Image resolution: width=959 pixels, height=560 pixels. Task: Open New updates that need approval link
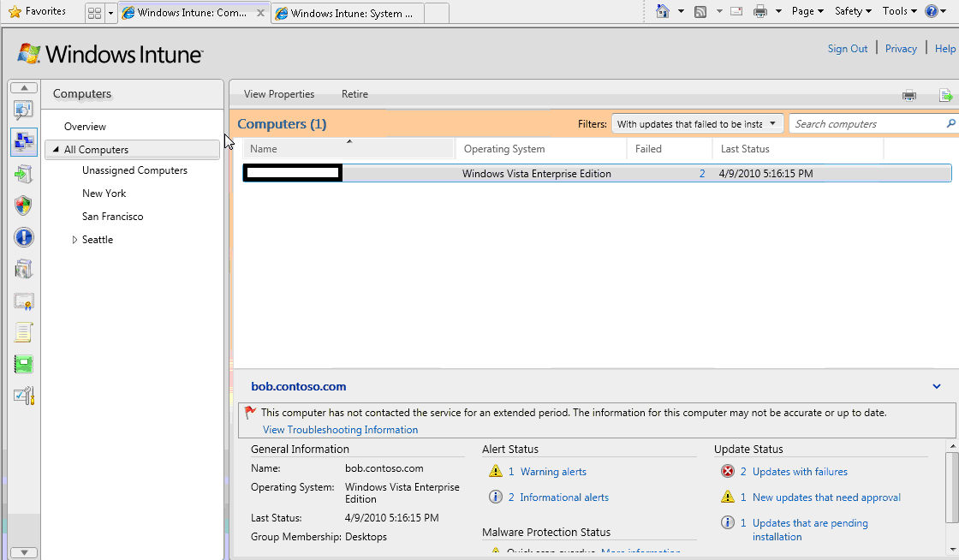click(x=826, y=497)
